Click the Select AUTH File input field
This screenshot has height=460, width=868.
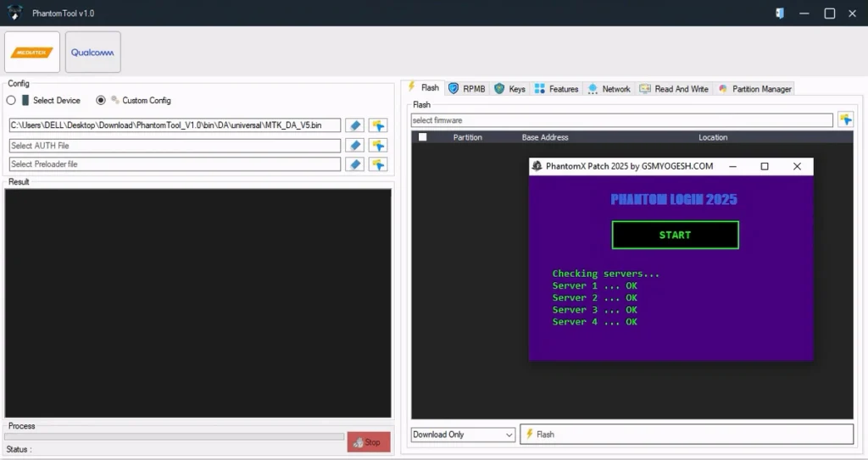[175, 146]
